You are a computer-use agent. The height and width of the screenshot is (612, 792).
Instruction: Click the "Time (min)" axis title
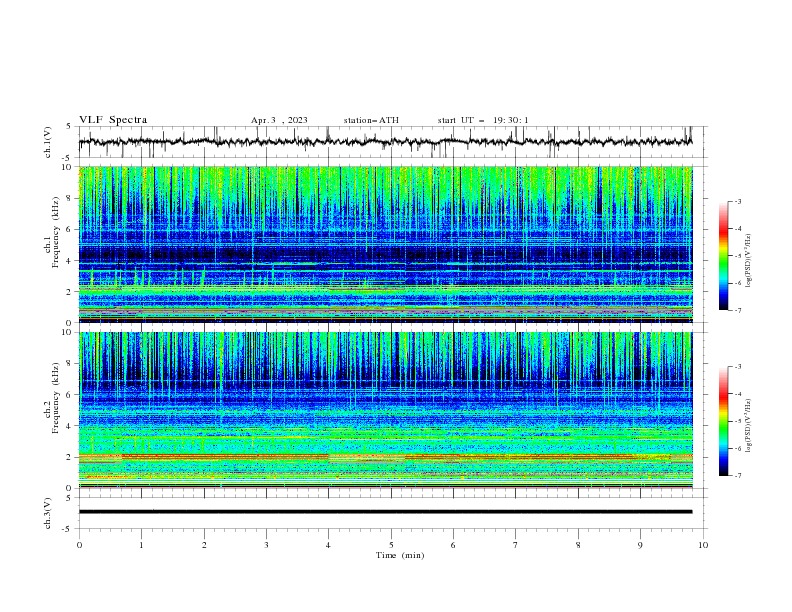400,555
